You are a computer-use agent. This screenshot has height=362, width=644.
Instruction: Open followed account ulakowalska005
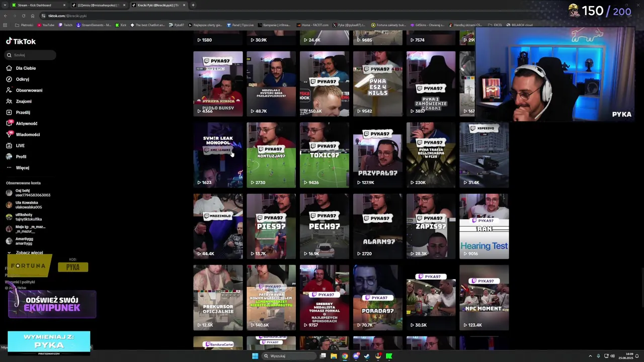(28, 205)
